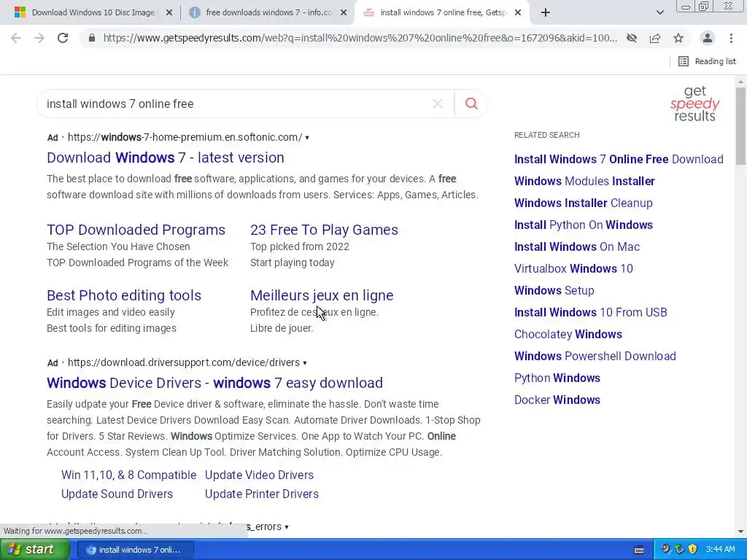The image size is (747, 560).
Task: Click the get speedy results logo
Action: coord(694,104)
